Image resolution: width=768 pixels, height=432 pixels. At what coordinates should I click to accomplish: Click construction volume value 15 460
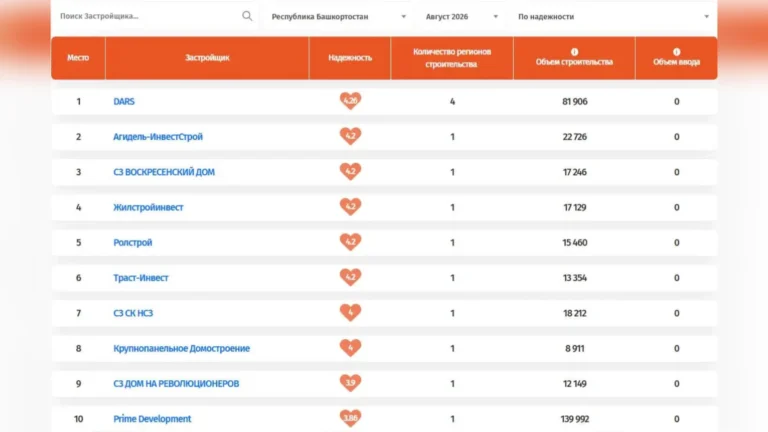tap(575, 242)
